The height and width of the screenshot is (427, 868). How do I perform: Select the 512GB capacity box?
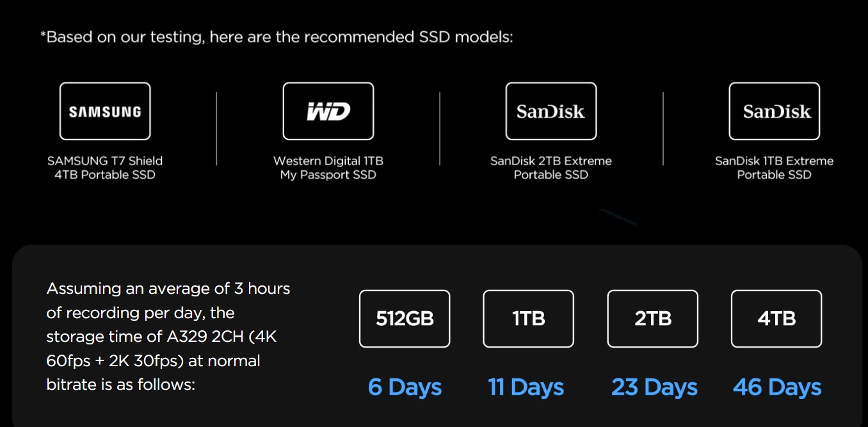pos(405,319)
